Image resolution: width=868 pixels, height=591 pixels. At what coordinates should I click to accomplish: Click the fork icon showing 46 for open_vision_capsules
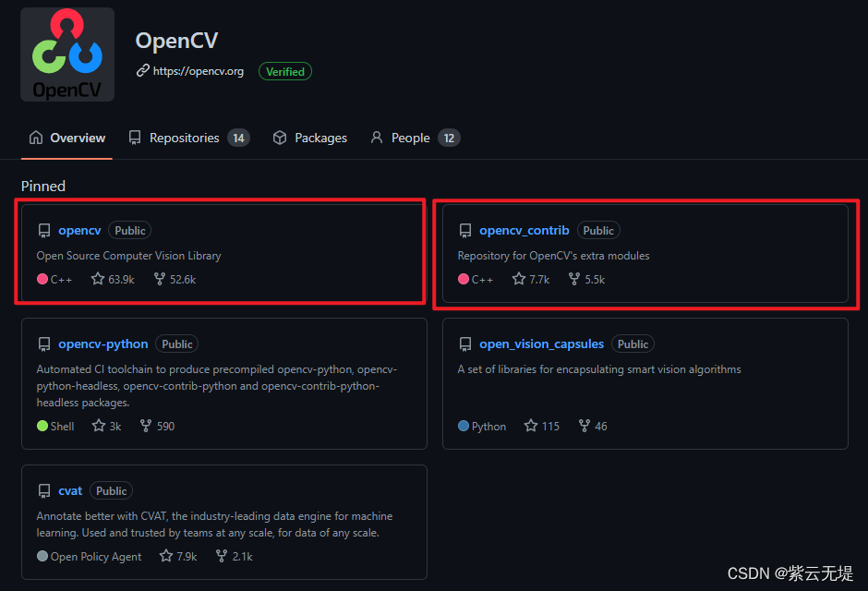click(584, 425)
